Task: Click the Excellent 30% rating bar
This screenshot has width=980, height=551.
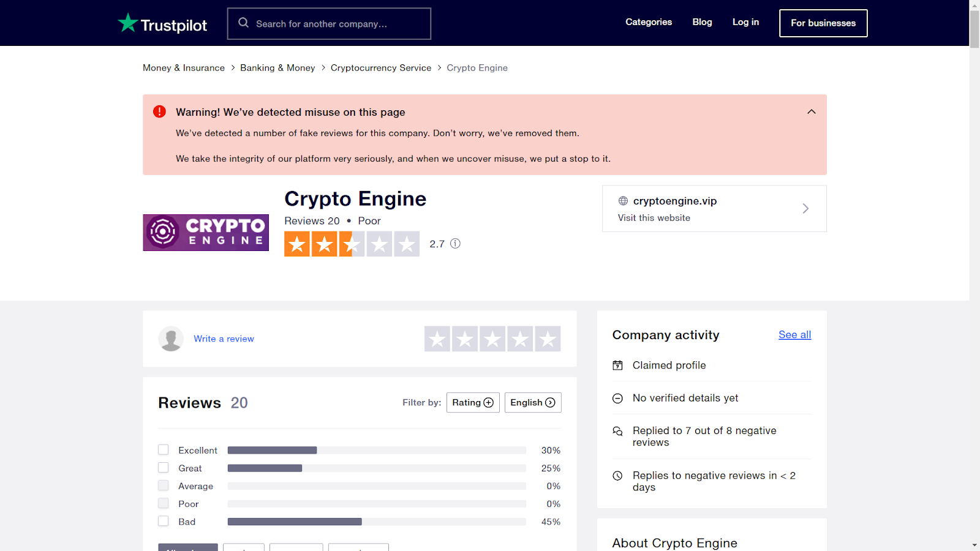Action: (x=377, y=450)
